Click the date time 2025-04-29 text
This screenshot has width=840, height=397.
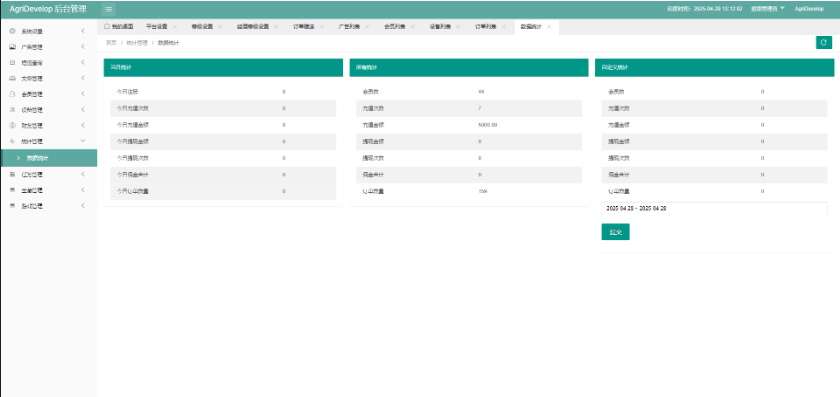click(718, 9)
